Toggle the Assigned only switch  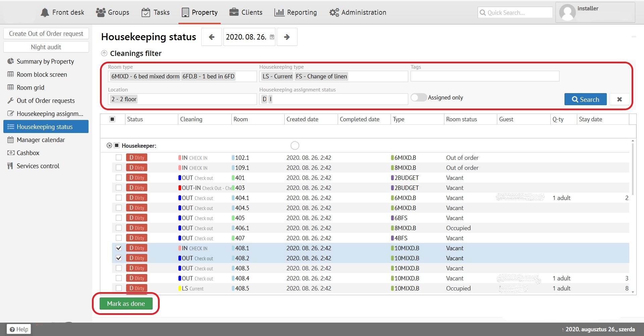pyautogui.click(x=419, y=97)
